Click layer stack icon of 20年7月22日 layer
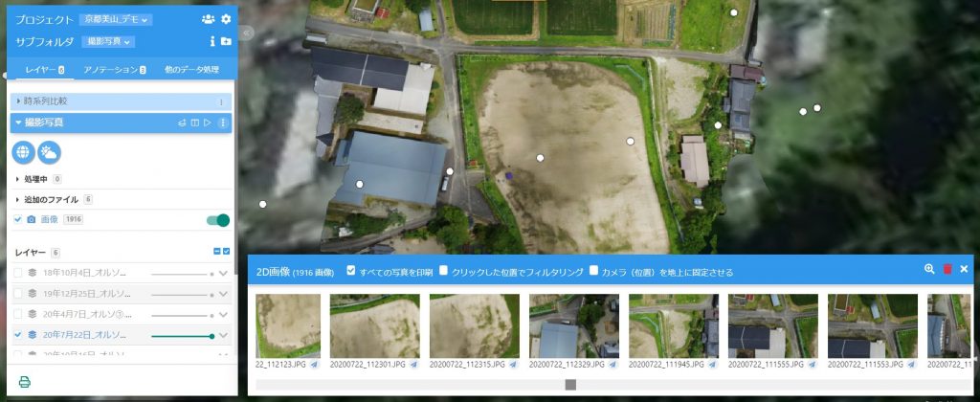Viewport: 980px width, 402px height. click(x=33, y=334)
